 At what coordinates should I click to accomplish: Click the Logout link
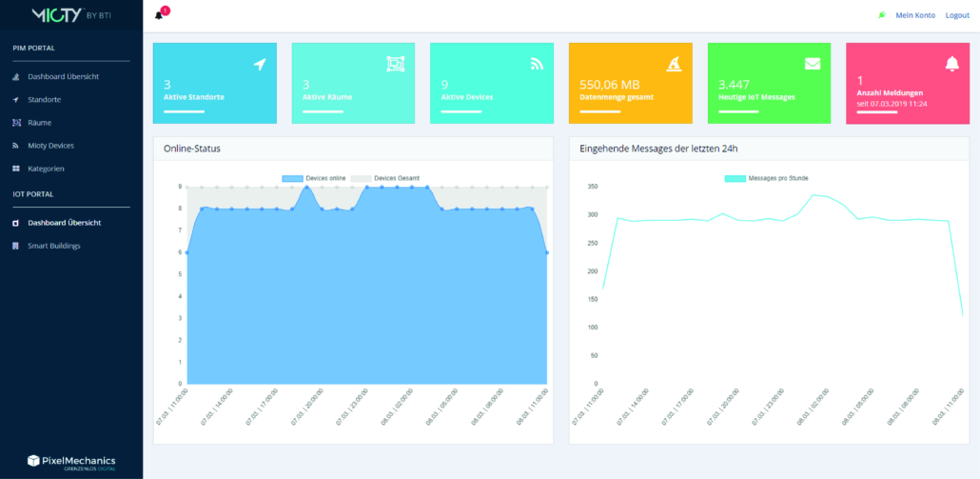coord(957,15)
